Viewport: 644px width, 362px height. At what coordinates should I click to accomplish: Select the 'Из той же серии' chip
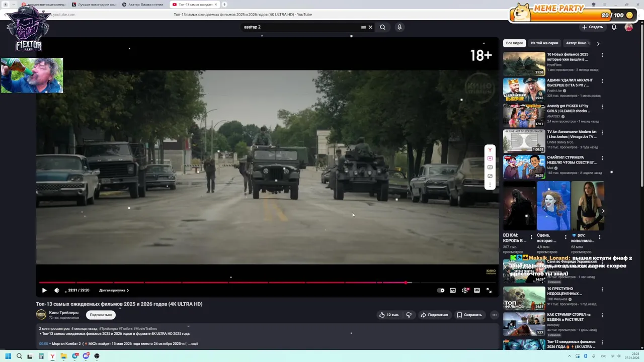point(544,43)
